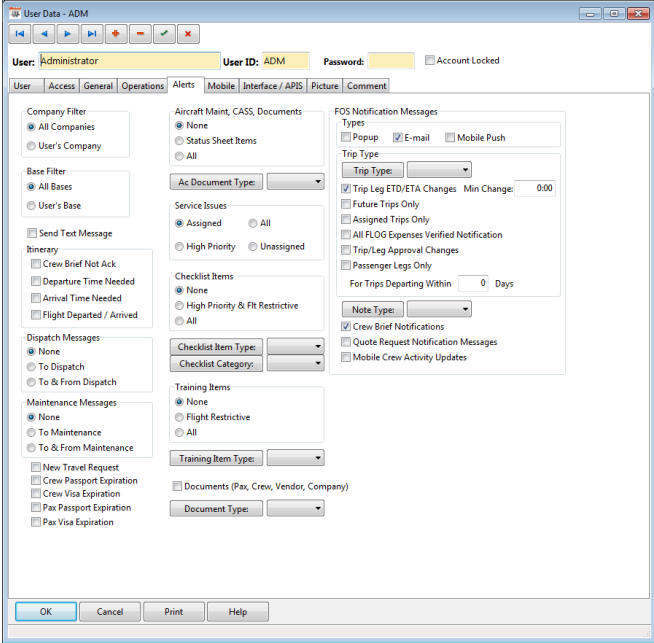
Task: Enable Departure Time Needed alert
Action: tap(36, 281)
